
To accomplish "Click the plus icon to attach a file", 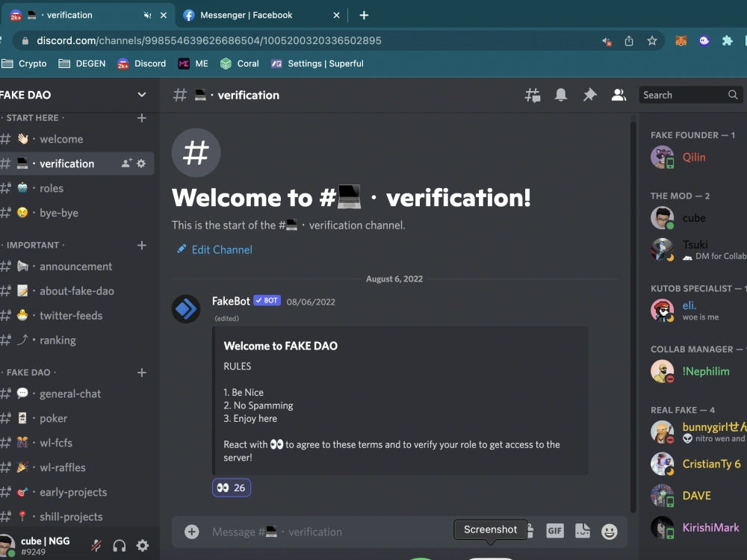I will pos(191,531).
